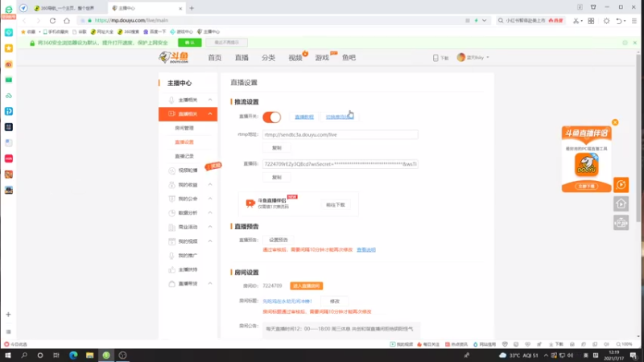644x362 pixels.
Task: Go to 首页 in the top navigation
Action: click(x=214, y=58)
